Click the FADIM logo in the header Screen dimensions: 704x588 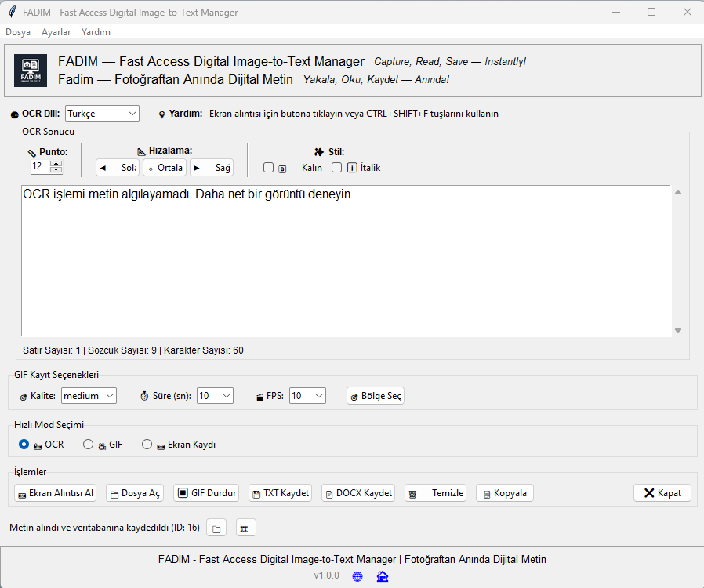click(31, 71)
